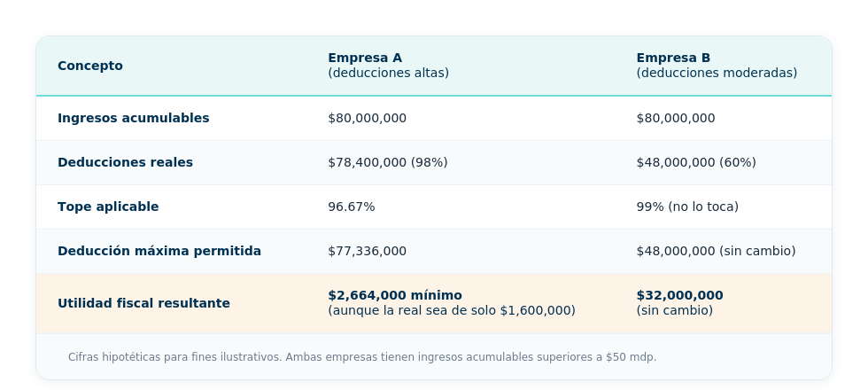Viewport: 868px width, 390px height.
Task: Select the Tope aplicable row label
Action: 108,207
